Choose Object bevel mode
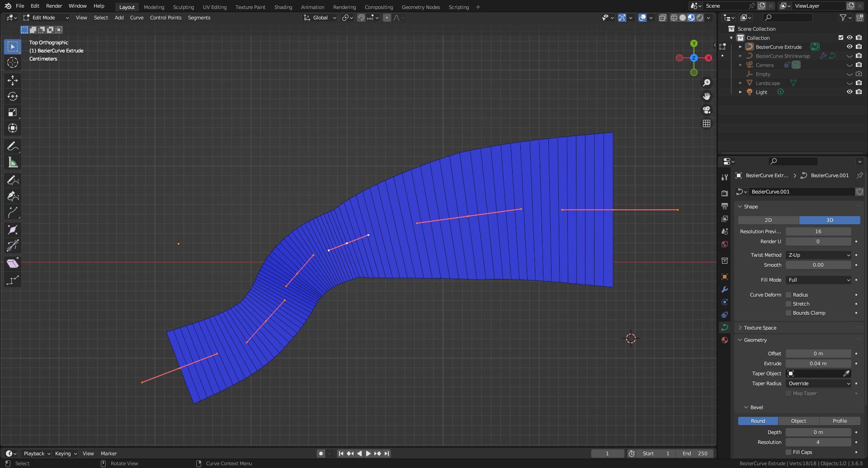The height and width of the screenshot is (468, 868). [799, 421]
